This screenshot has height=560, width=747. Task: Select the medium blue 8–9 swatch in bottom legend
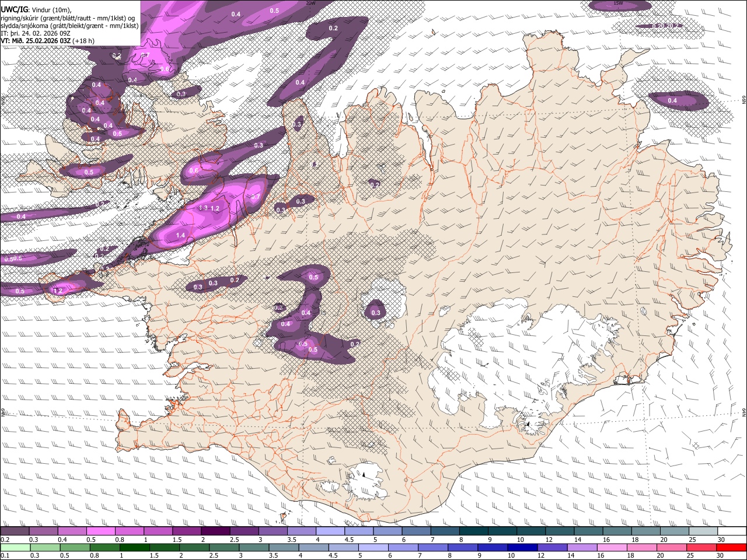pyautogui.click(x=462, y=547)
